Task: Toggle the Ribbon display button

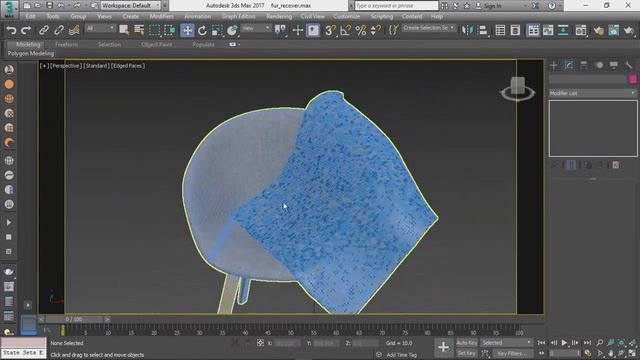Action: click(533, 30)
